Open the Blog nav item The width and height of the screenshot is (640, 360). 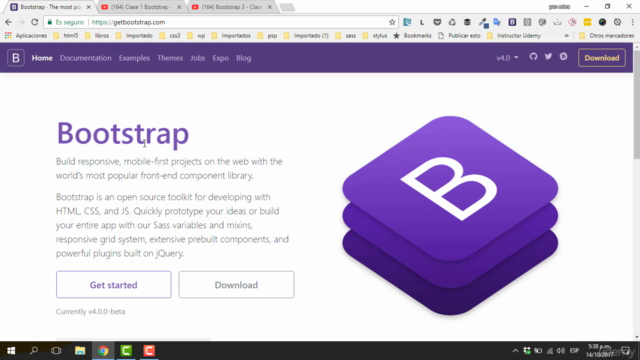(244, 58)
